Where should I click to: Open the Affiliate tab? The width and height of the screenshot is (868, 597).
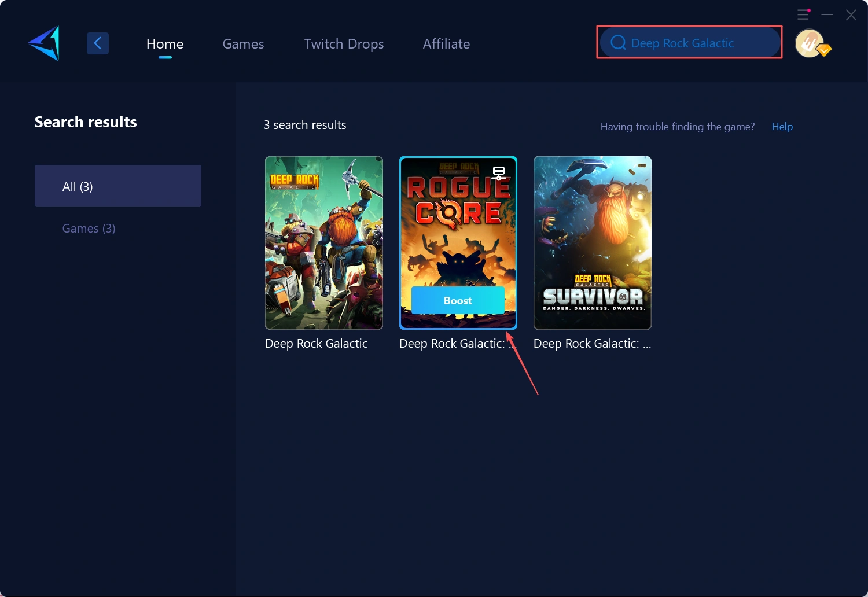(446, 44)
